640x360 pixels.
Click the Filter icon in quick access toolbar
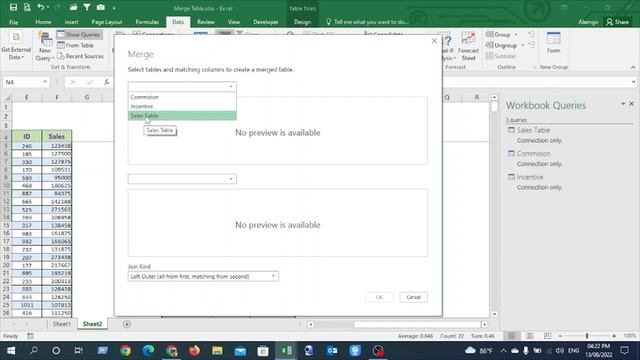(87, 7)
